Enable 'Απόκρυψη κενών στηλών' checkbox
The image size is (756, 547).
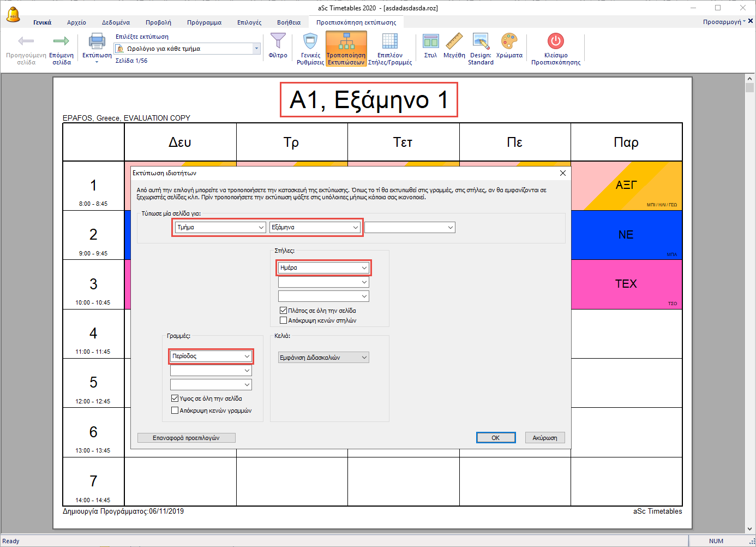[284, 320]
